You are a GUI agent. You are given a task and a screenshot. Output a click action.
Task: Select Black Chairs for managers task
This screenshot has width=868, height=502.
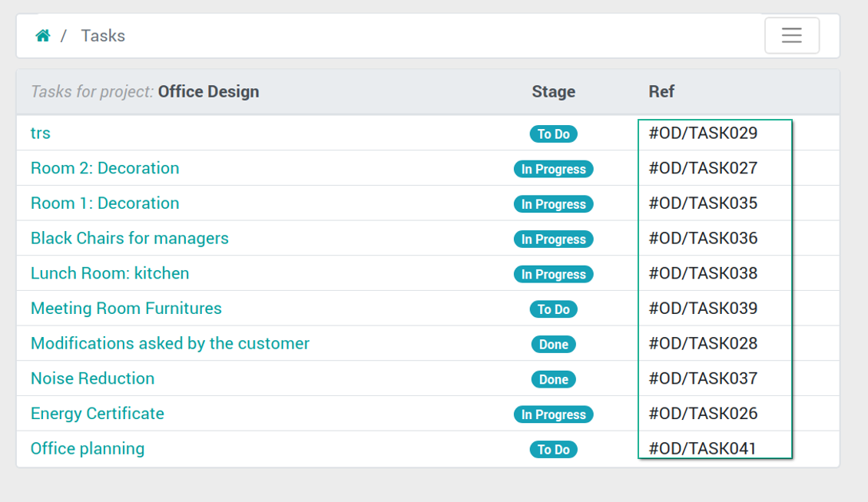[x=130, y=238]
